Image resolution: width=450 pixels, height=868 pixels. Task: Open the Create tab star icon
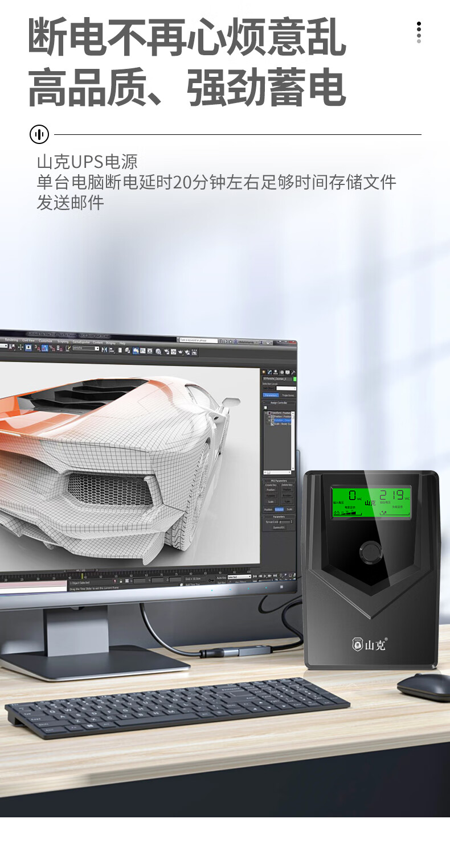click(x=264, y=372)
